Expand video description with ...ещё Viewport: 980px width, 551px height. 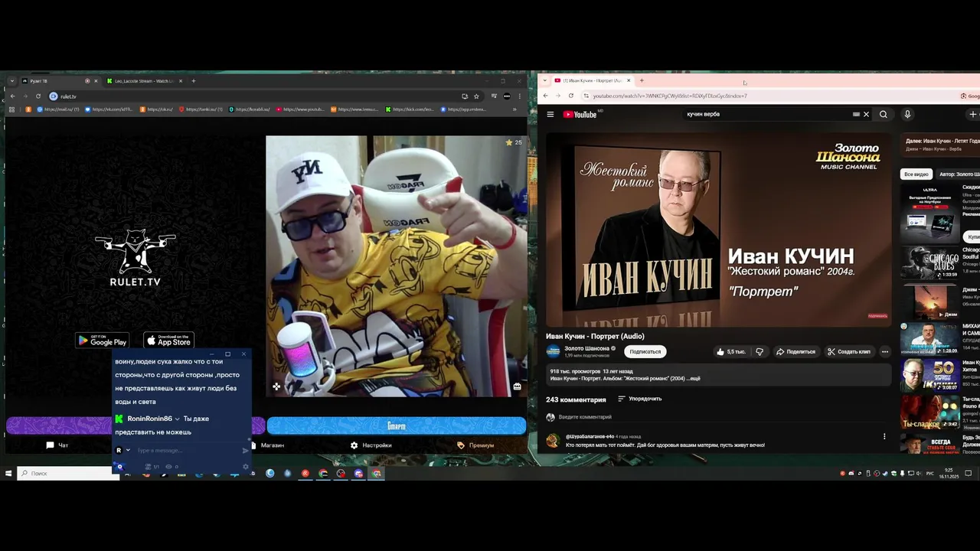point(692,379)
